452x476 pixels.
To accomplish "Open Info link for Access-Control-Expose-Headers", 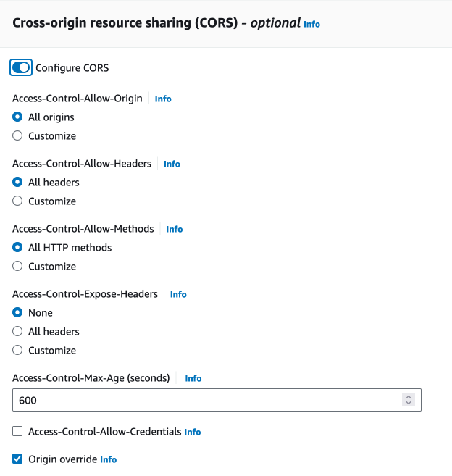I will point(178,294).
